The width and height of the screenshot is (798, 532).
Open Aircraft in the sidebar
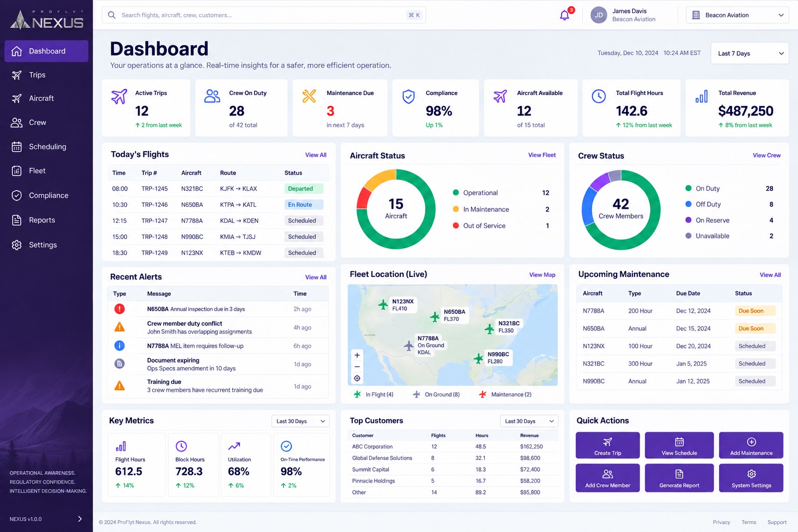click(x=46, y=98)
